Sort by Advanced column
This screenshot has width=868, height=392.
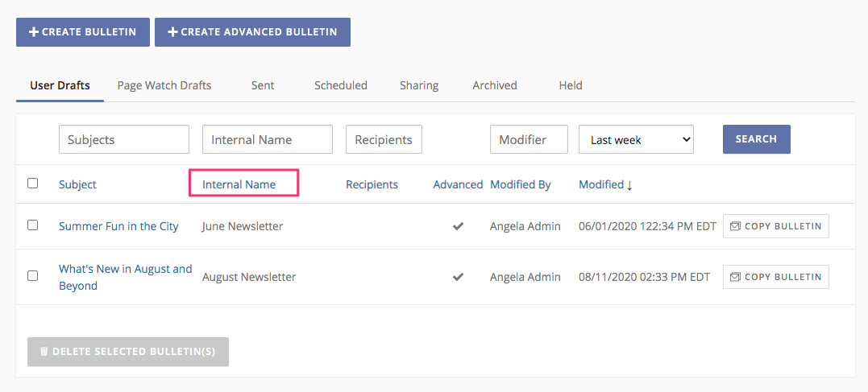point(458,184)
